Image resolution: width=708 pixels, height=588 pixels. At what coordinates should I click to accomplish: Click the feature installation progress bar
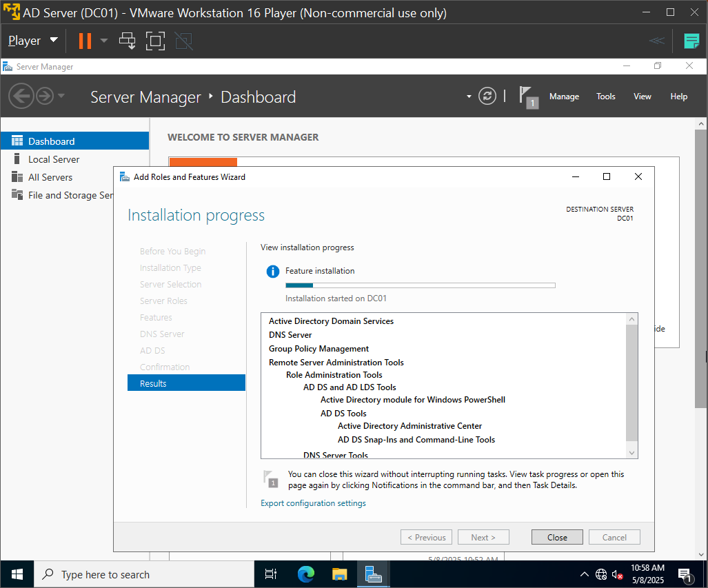coord(421,285)
